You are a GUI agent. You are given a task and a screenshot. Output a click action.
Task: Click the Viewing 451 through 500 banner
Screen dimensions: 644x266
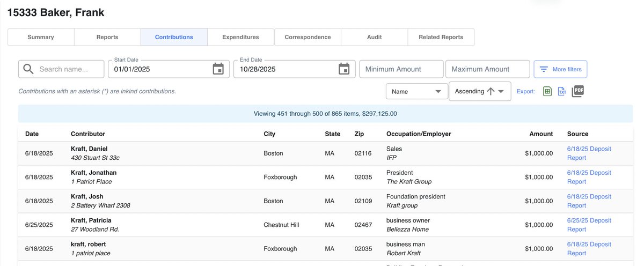click(325, 114)
